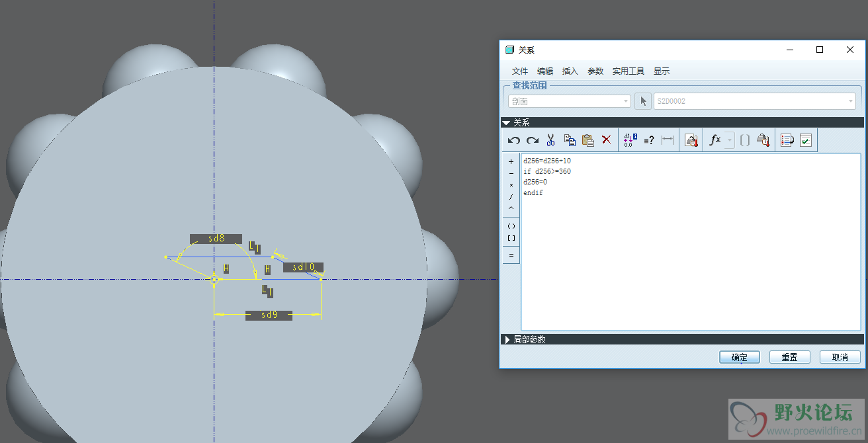Collapse the 关系 section header
The width and height of the screenshot is (868, 443).
tap(683, 122)
